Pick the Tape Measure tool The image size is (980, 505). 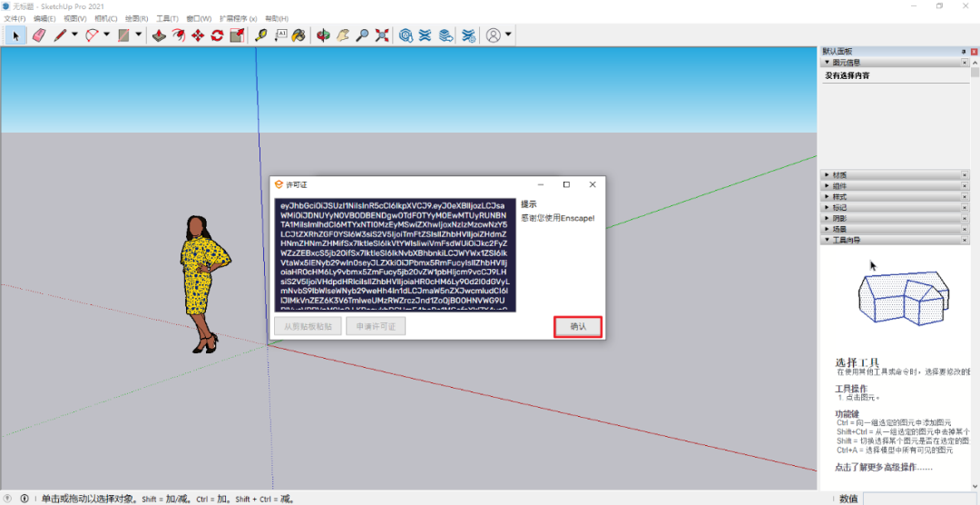tap(261, 35)
